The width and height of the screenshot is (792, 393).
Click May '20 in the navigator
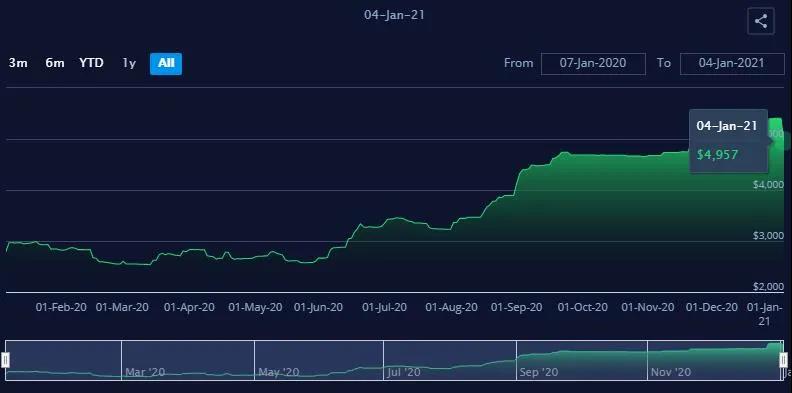[x=279, y=372]
